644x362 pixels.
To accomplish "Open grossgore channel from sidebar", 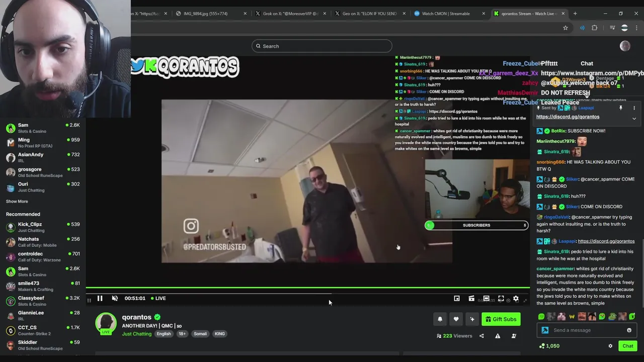I will point(43,172).
